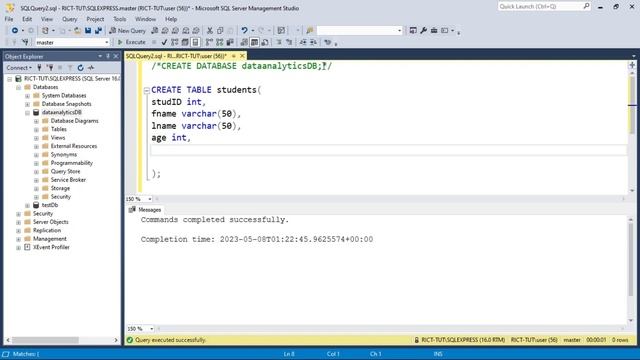Open the Toolbox icon in the toolbar
The width and height of the screenshot is (640, 360).
434,31
